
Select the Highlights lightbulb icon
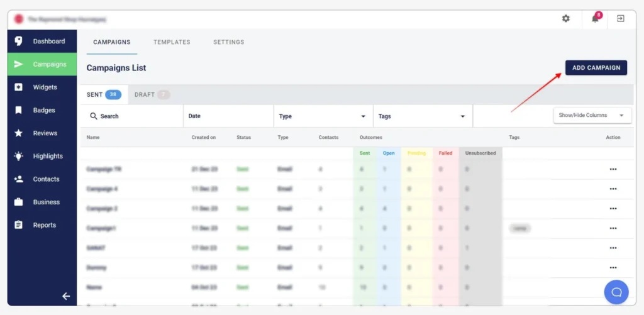[x=19, y=156]
